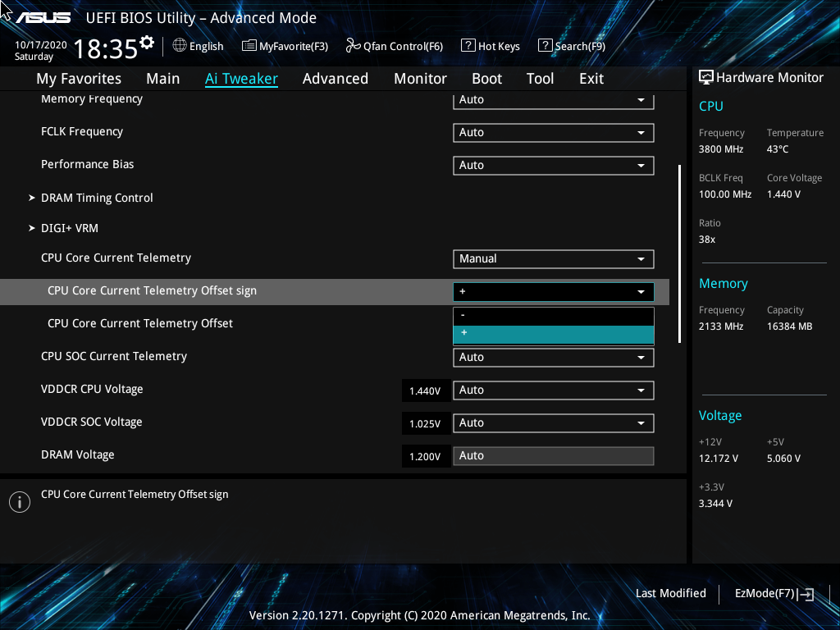
Task: Click the globe language icon
Action: [180, 46]
